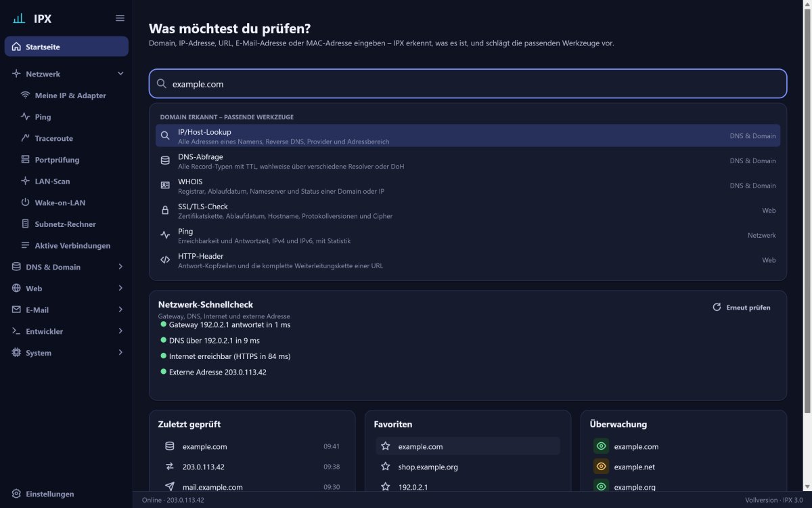Viewport: 812px width, 508px height.
Task: Click the paper-plane icon next to mail.example.com
Action: pyautogui.click(x=170, y=487)
